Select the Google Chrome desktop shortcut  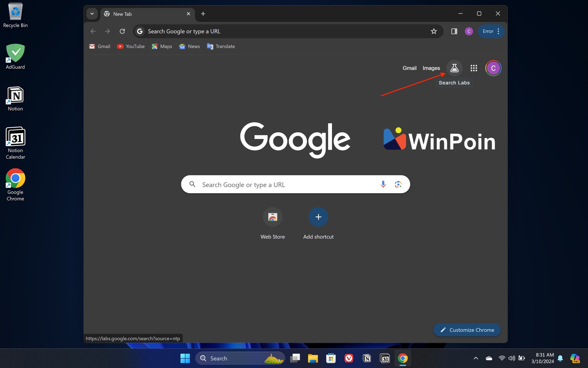tap(15, 185)
